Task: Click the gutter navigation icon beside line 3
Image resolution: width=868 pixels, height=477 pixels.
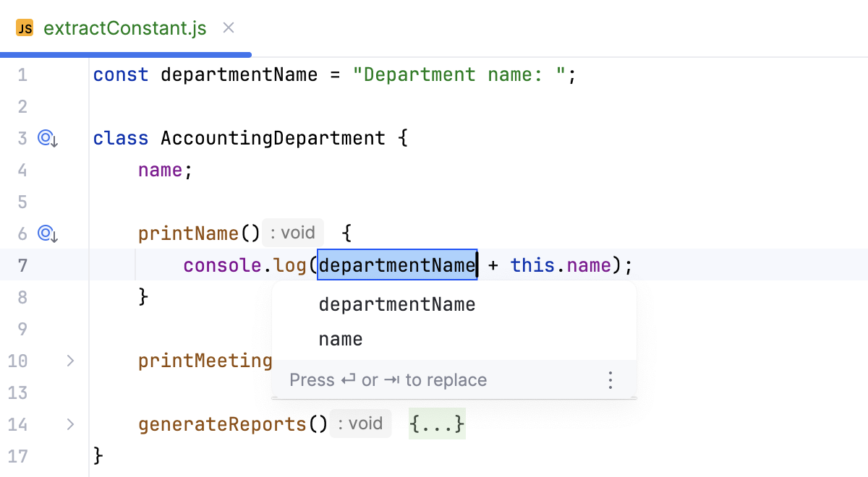Action: tap(47, 139)
